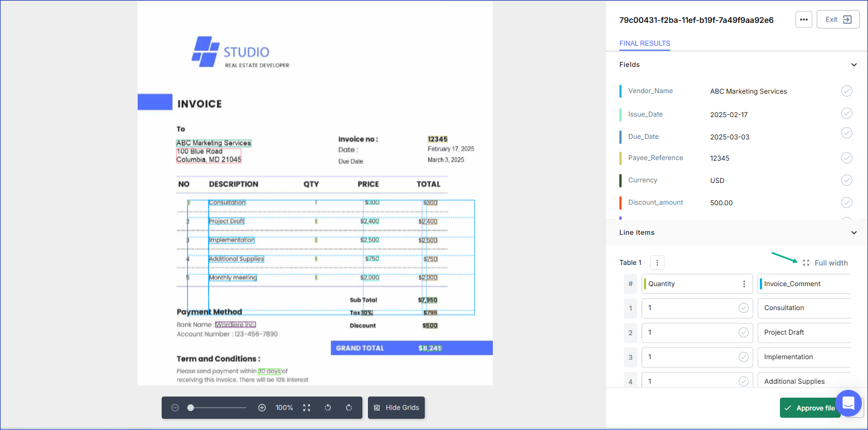Screen dimensions: 868x430
Task: Click the fit-to-screen icon in viewer toolbar
Action: [307, 408]
